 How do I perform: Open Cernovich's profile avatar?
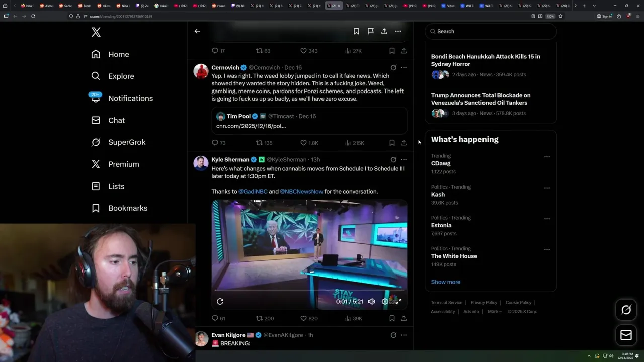tap(201, 71)
